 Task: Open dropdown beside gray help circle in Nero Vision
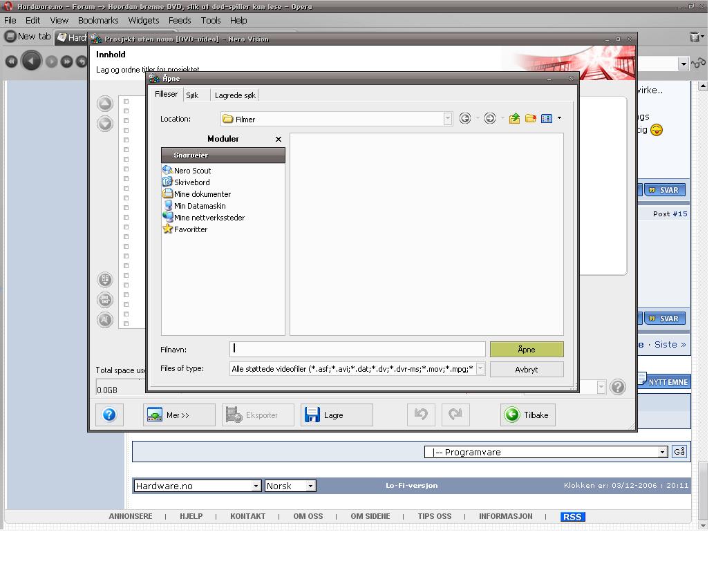pyautogui.click(x=601, y=387)
